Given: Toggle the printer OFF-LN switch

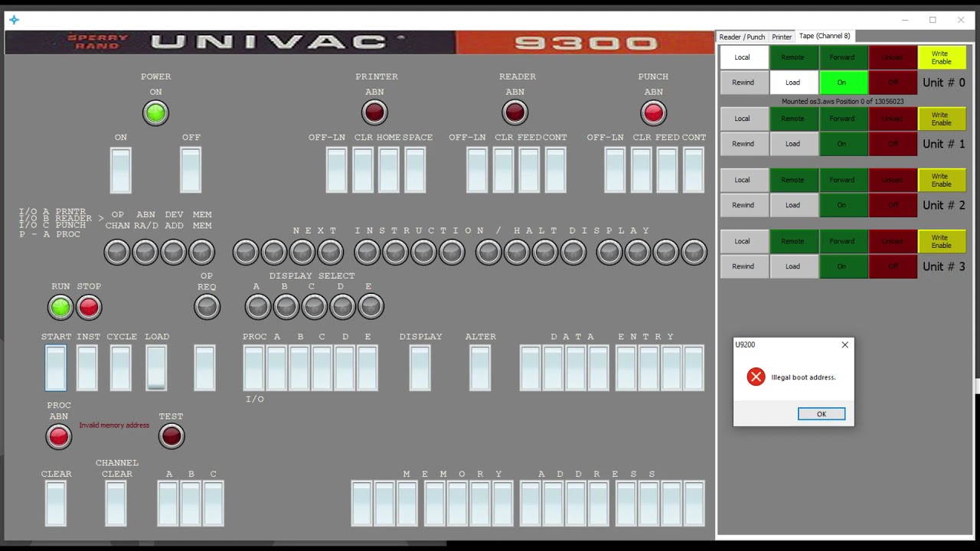Looking at the screenshot, I should pos(336,170).
